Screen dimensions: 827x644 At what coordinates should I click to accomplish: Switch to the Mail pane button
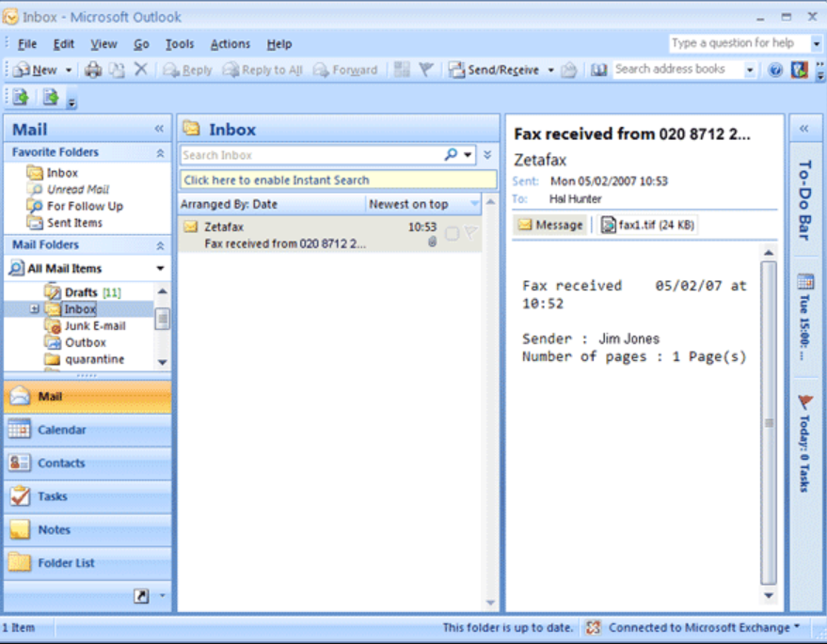pyautogui.click(x=87, y=397)
